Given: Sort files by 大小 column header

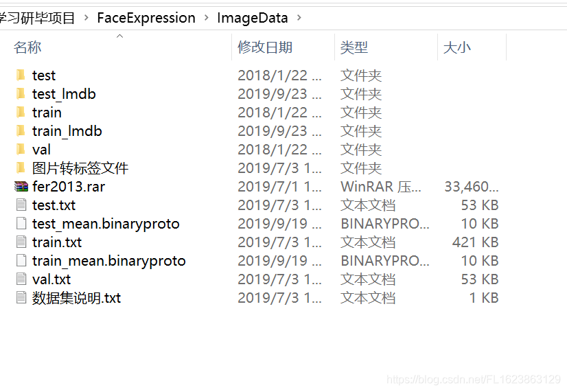Looking at the screenshot, I should click(457, 47).
